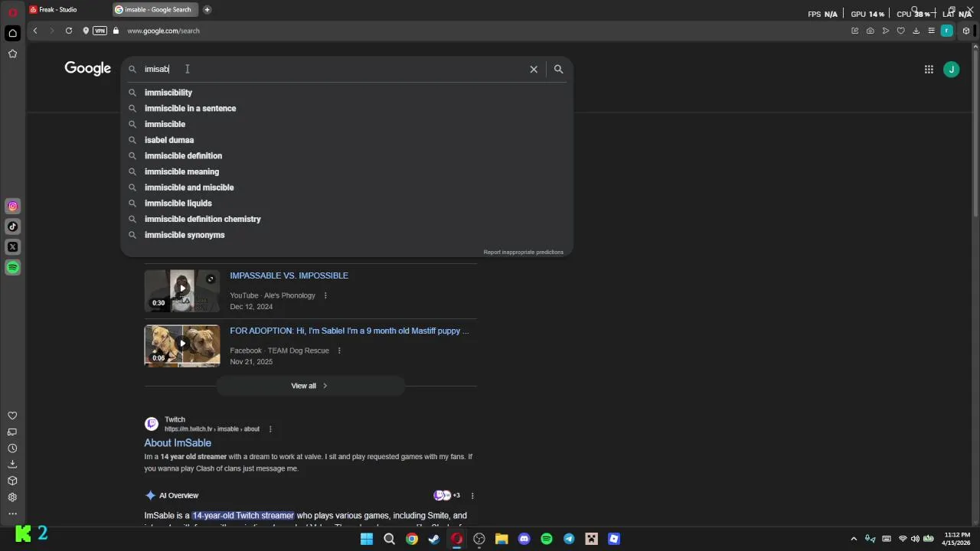Image resolution: width=980 pixels, height=551 pixels.
Task: Open sidebar settings gear icon
Action: pyautogui.click(x=12, y=497)
